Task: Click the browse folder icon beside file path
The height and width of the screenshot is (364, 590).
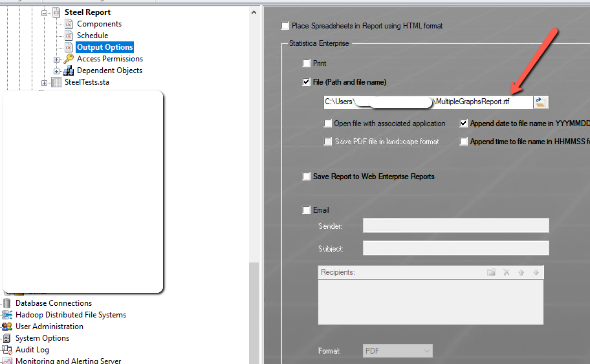Action: [x=540, y=102]
